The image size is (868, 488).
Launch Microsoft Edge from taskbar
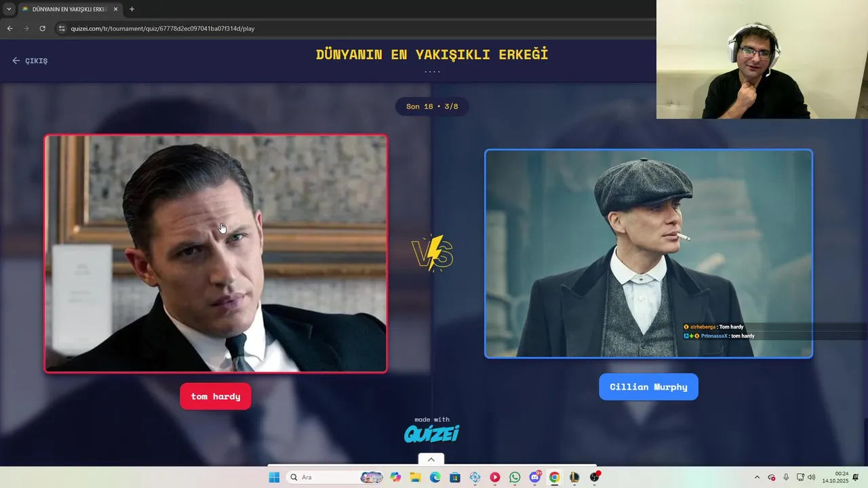(435, 477)
